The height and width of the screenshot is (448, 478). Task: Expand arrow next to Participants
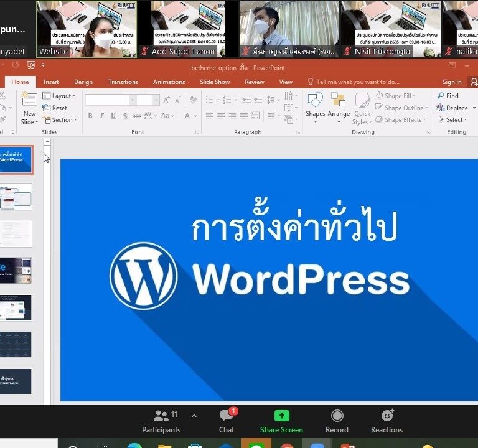tap(194, 416)
